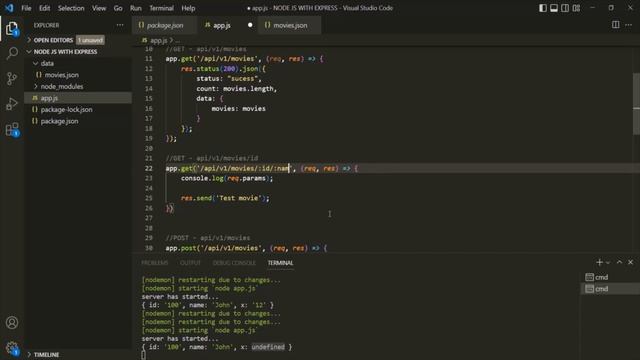This screenshot has width=640, height=360.
Task: Open the Accounts menu icon
Action: [x=12, y=322]
